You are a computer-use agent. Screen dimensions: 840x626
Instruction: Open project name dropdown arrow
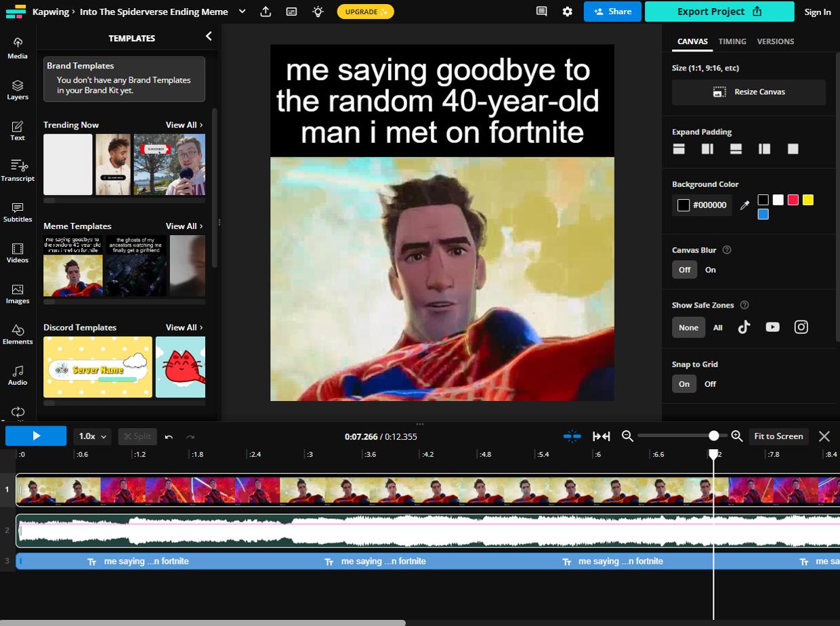pyautogui.click(x=242, y=12)
